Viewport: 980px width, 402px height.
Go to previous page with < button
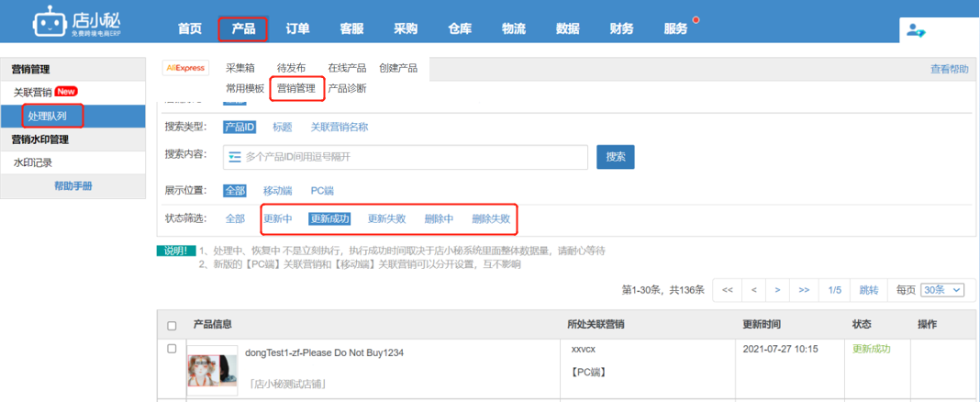tap(753, 290)
